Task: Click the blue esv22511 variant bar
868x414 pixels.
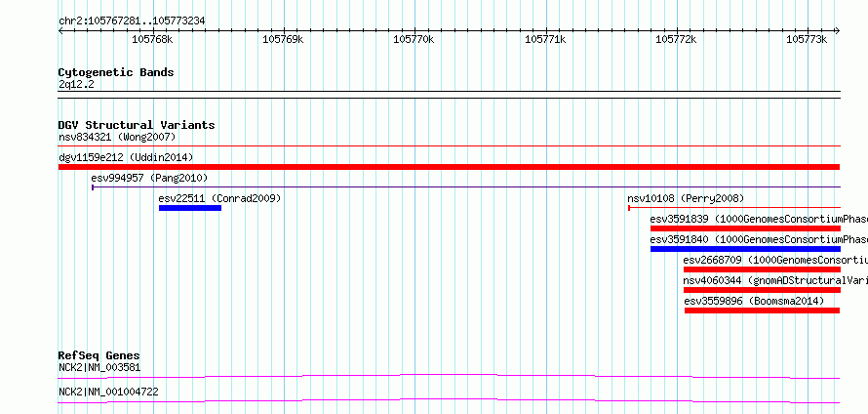Action: 190,208
